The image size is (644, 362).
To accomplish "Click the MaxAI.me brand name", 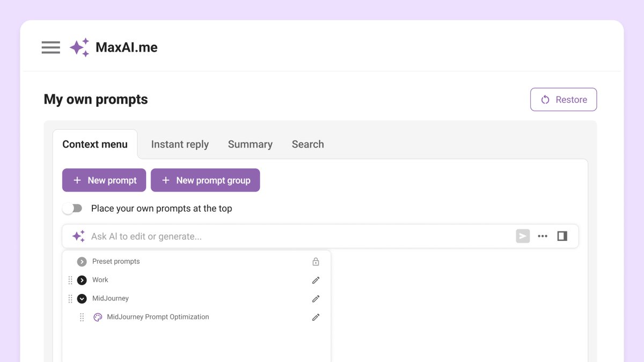I will 127,47.
